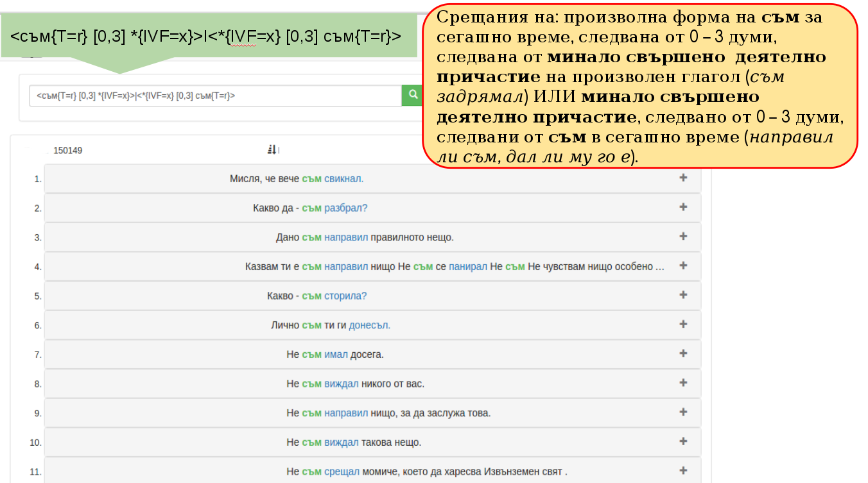Image resolution: width=868 pixels, height=483 pixels.
Task: Click the sort icon beside Left
Action: [271, 150]
